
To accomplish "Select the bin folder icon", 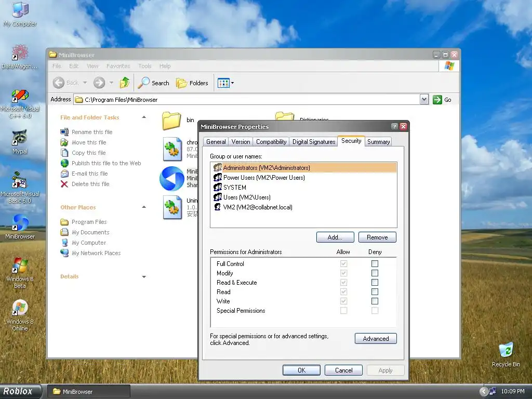I will pos(171,121).
